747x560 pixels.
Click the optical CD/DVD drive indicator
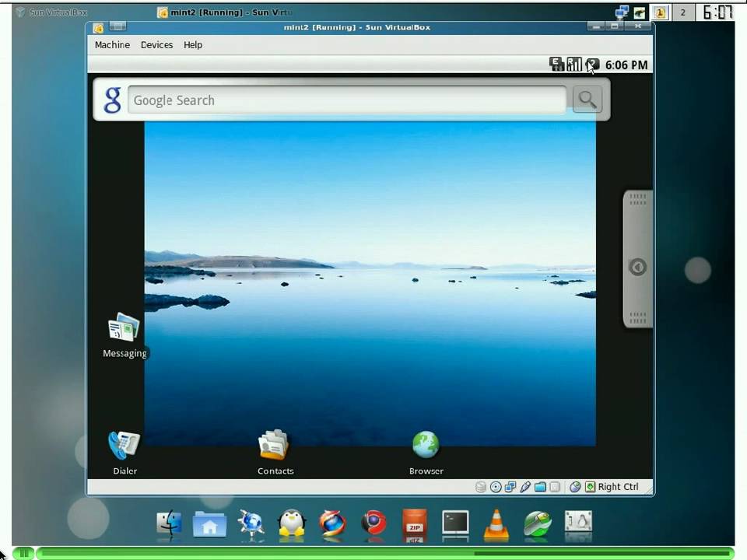tap(496, 487)
